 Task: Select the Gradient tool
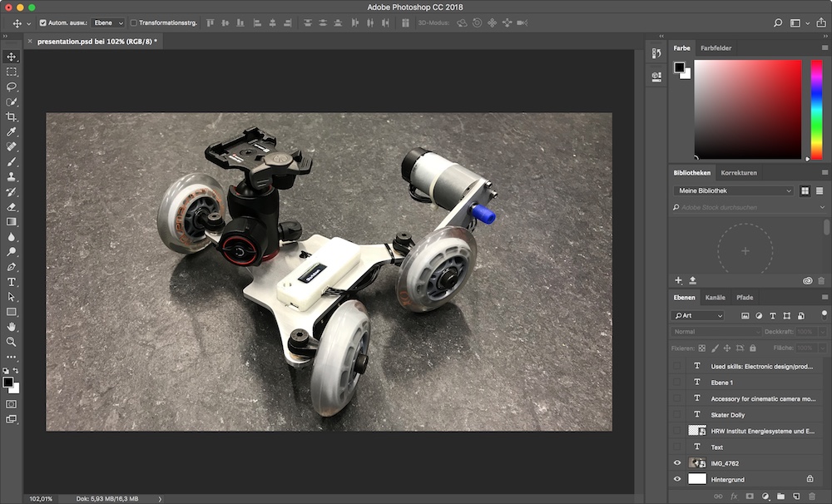click(11, 222)
